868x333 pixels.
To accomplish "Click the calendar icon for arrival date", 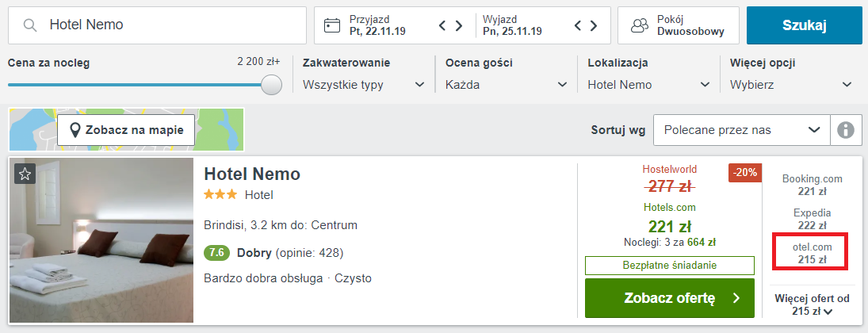I will click(332, 25).
